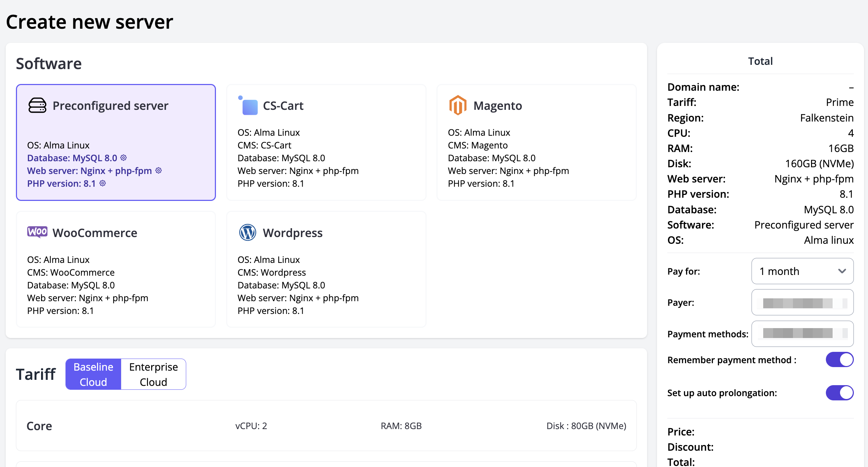Click the Wordpress logo icon

point(247,232)
